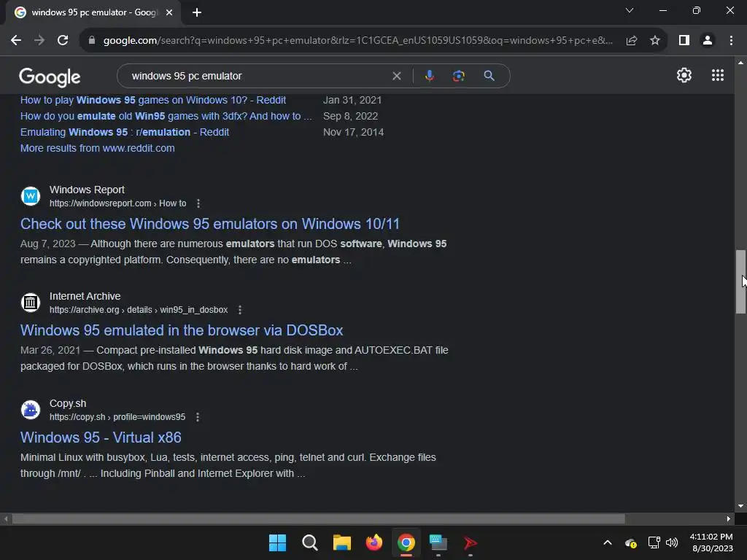Viewport: 747px width, 560px height.
Task: Open the volume speaker tray icon
Action: pyautogui.click(x=672, y=542)
